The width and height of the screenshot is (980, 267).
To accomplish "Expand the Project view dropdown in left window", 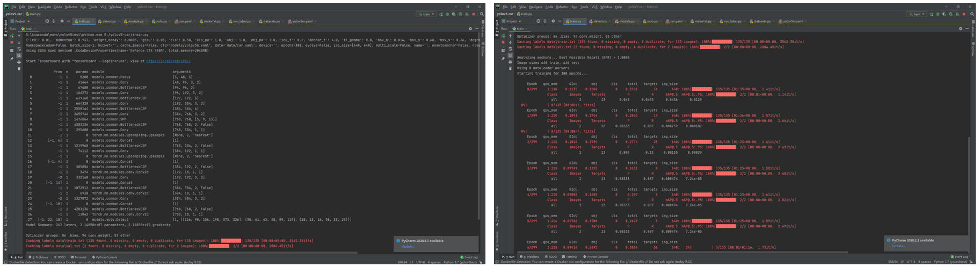I will point(19,21).
